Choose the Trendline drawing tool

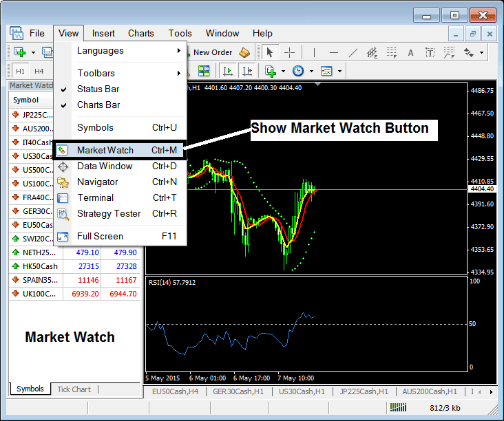coord(353,52)
